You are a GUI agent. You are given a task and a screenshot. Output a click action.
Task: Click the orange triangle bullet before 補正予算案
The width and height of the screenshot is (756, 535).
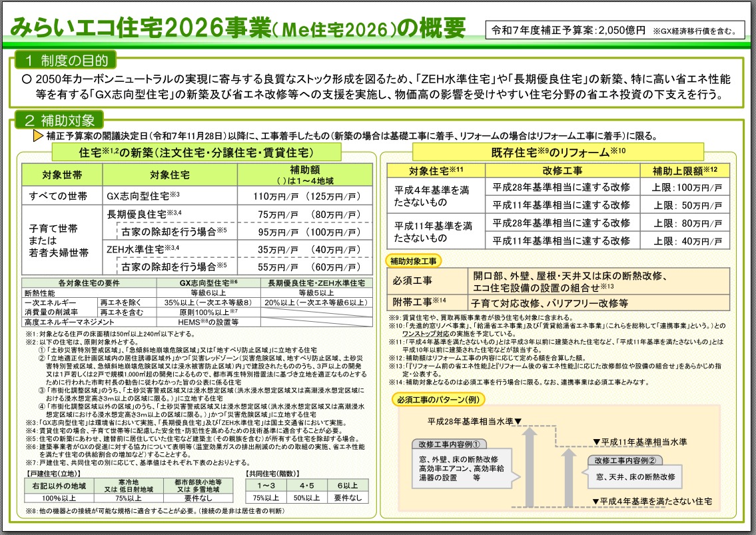(x=39, y=136)
